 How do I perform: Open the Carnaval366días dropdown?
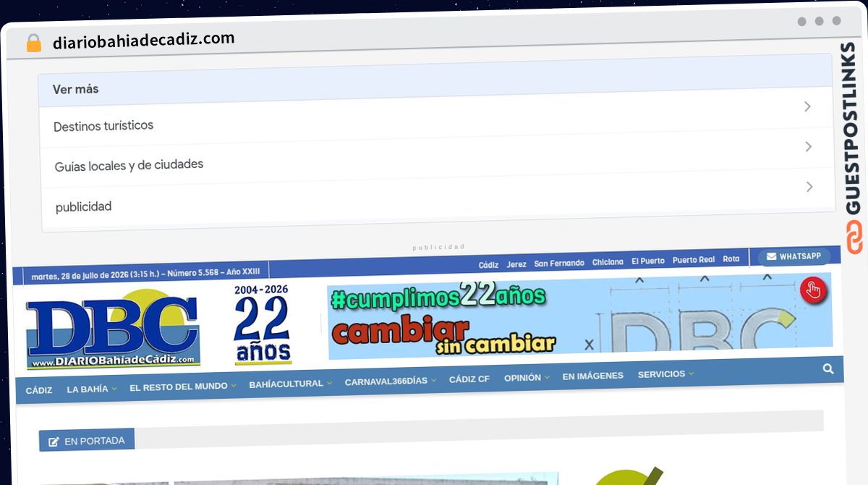[391, 381]
